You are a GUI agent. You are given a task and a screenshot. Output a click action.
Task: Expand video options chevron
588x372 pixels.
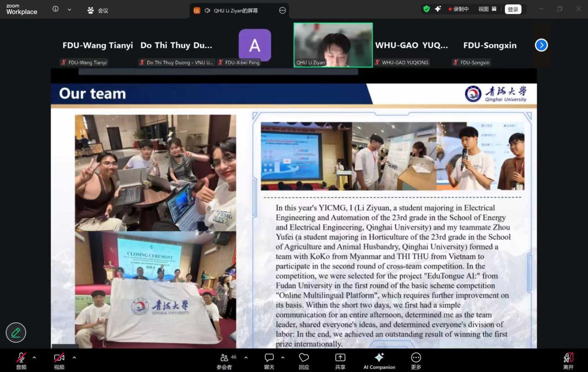coord(74,357)
